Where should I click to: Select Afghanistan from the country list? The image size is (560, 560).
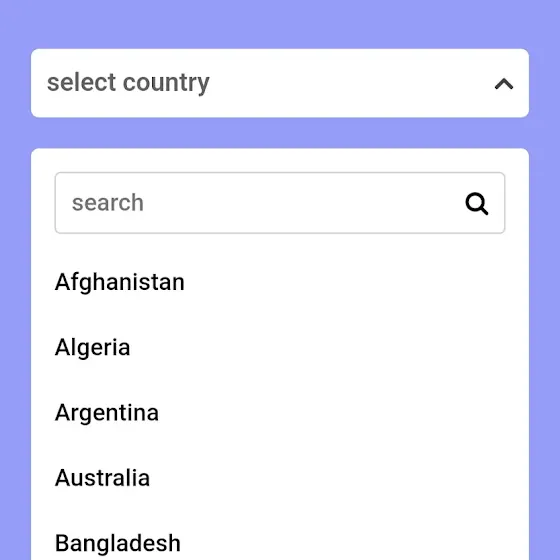(x=120, y=282)
